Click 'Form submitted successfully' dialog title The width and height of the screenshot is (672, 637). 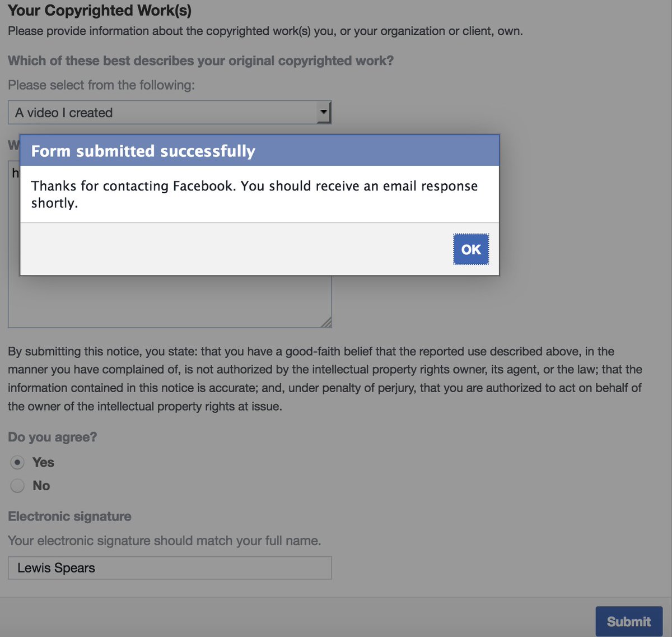coord(143,151)
